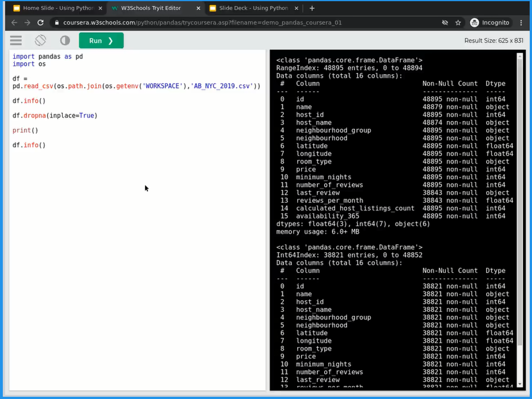Open Chrome's three-dot menu

(x=521, y=23)
